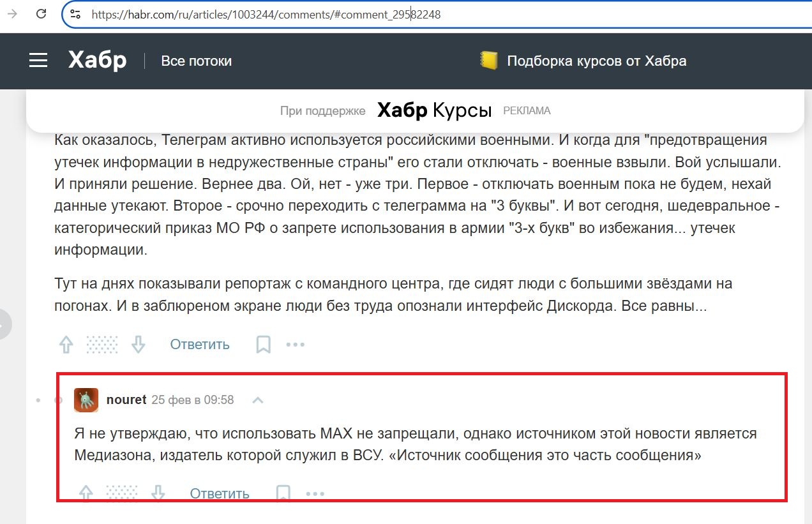Click nouret's avatar image
The width and height of the screenshot is (812, 524).
tap(86, 400)
